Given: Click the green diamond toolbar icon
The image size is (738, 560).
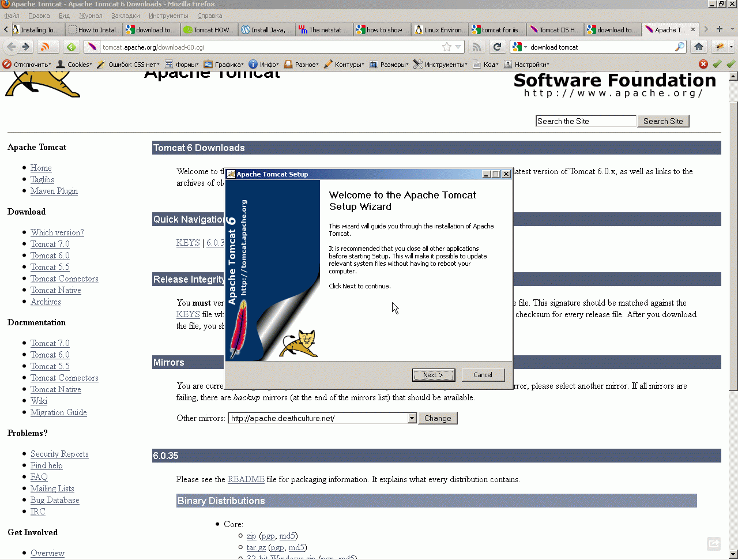Looking at the screenshot, I should click(x=71, y=47).
